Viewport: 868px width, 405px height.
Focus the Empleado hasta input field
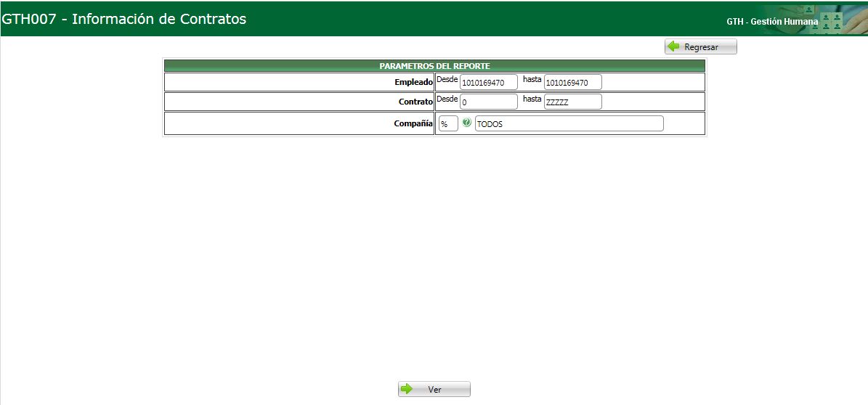[x=573, y=83]
